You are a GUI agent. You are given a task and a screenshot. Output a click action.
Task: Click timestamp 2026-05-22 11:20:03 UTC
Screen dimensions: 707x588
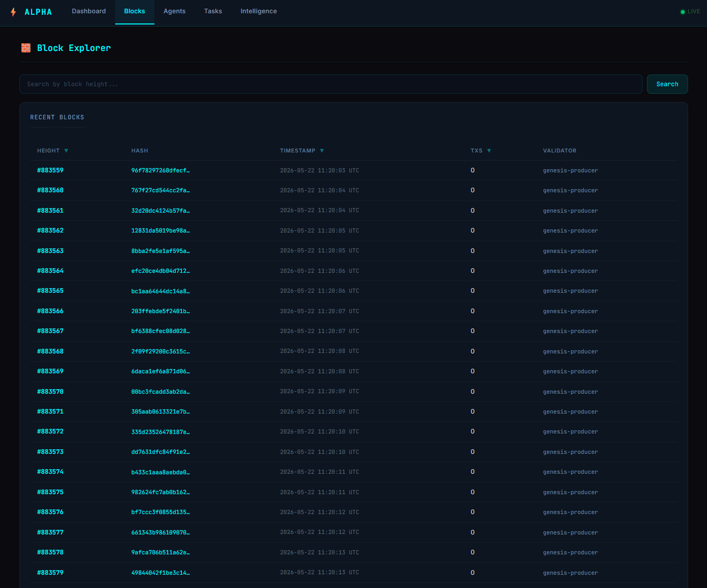(320, 170)
